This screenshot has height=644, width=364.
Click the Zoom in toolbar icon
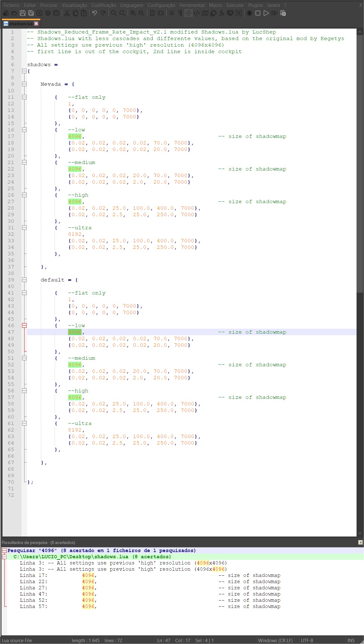pos(133,13)
